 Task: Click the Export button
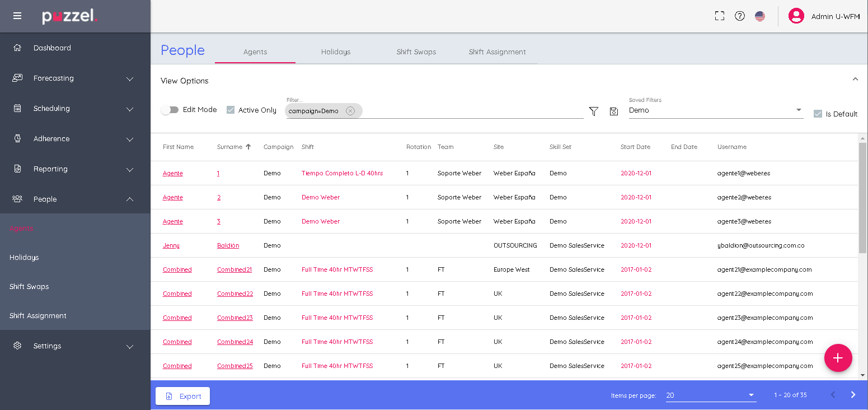[x=183, y=396]
